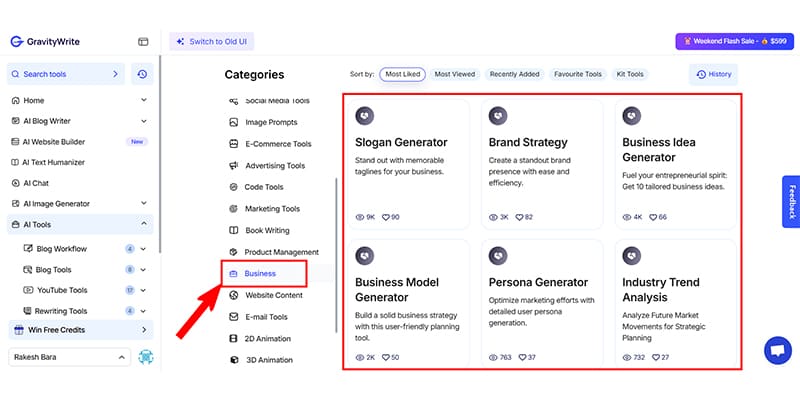The image size is (800, 400).
Task: Select the Most Viewed sort option
Action: (455, 74)
